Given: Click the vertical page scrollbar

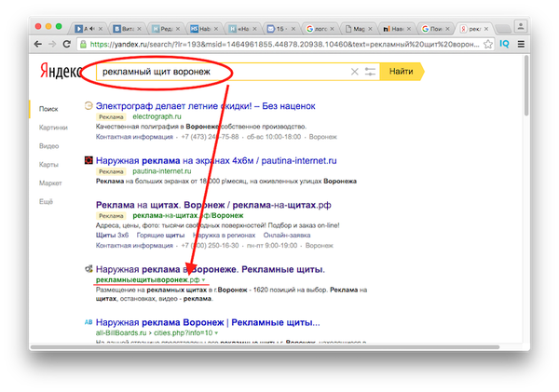Looking at the screenshot, I should pyautogui.click(x=526, y=86).
